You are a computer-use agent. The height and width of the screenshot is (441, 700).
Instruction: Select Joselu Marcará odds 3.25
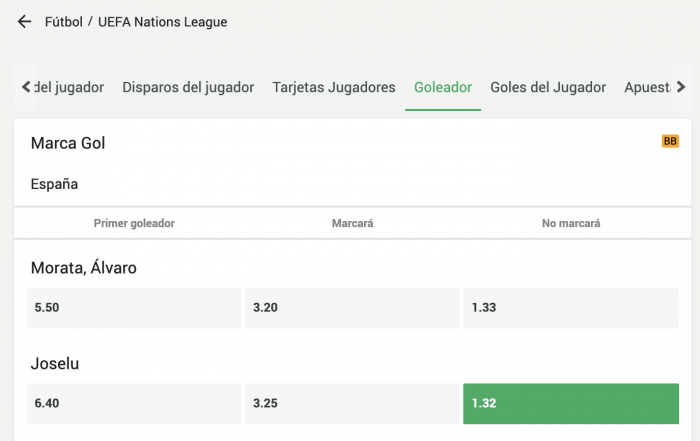click(x=352, y=404)
